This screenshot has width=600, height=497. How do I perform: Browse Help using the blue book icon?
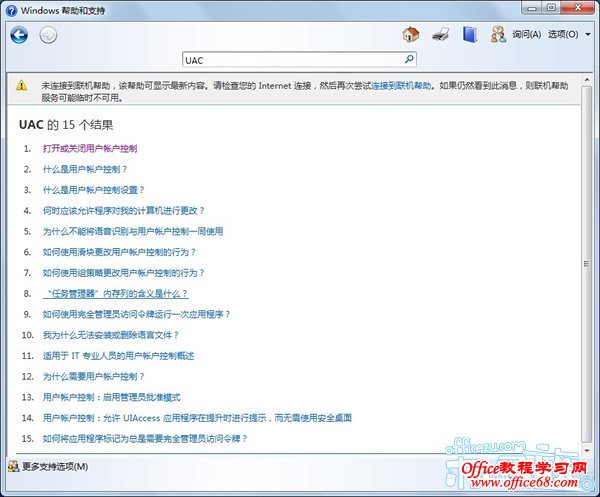tap(470, 34)
